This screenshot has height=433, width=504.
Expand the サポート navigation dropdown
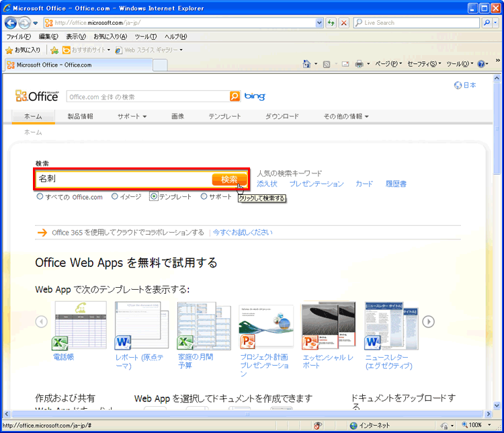pos(132,116)
